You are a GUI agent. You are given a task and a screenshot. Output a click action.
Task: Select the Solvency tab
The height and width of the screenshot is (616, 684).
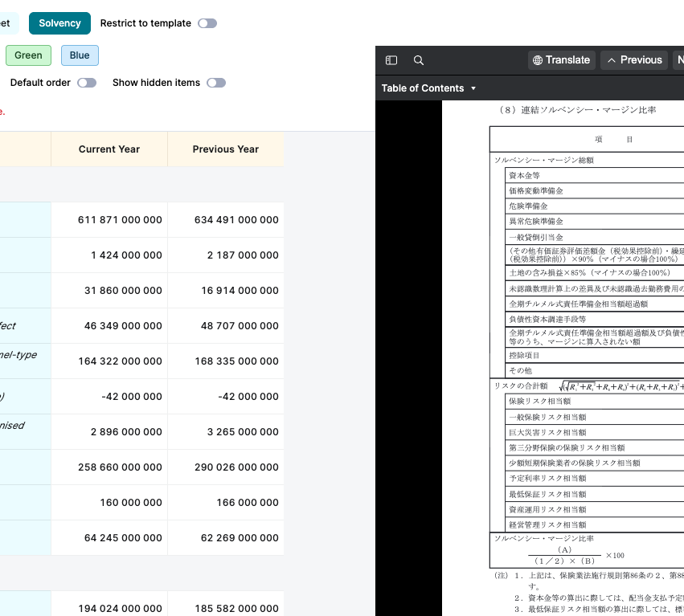(x=59, y=23)
